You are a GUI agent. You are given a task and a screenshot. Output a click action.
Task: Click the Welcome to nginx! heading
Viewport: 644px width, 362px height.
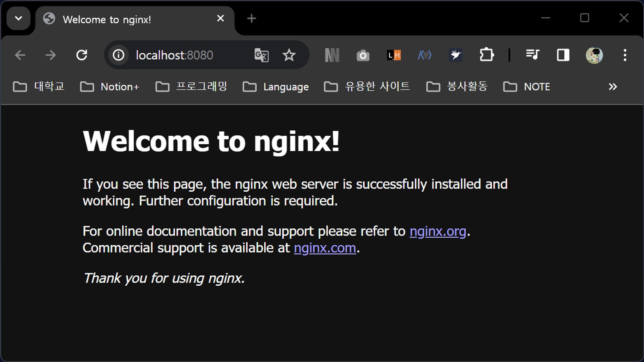click(x=211, y=141)
